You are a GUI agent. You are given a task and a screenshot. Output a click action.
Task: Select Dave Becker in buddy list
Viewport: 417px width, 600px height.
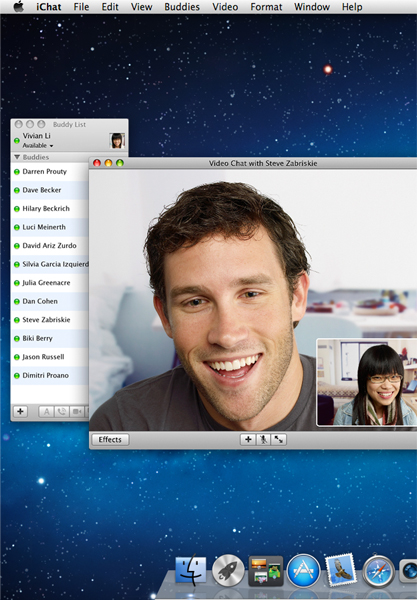click(x=50, y=190)
